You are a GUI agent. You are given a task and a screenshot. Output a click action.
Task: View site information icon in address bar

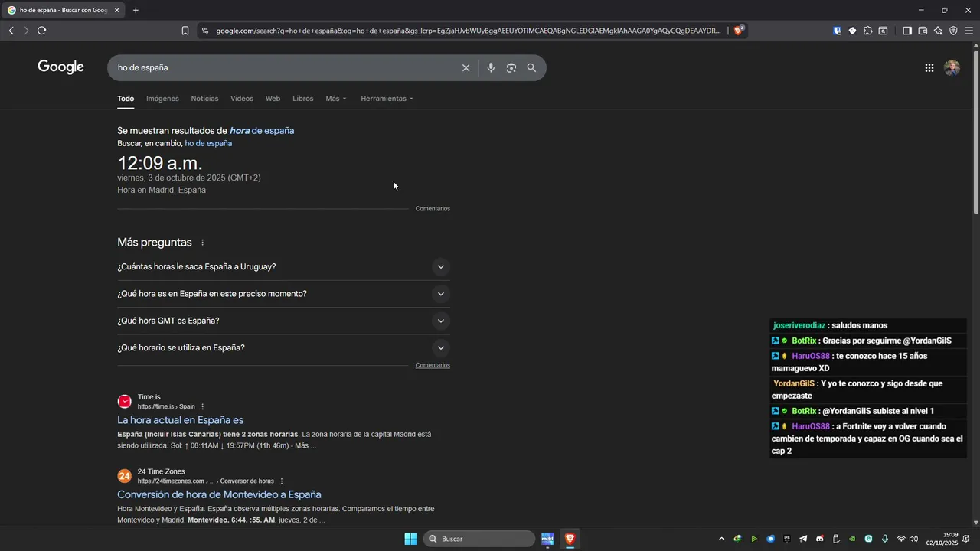coord(204,31)
